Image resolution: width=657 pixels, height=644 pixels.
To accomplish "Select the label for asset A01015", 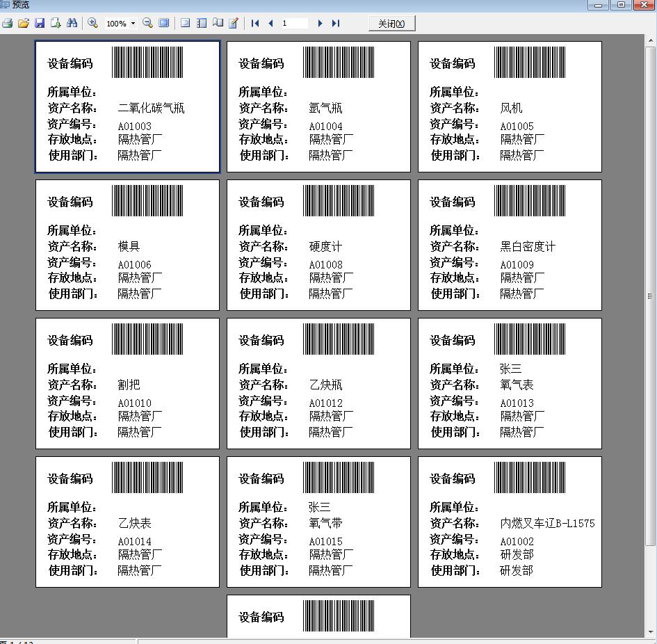I will pyautogui.click(x=318, y=522).
